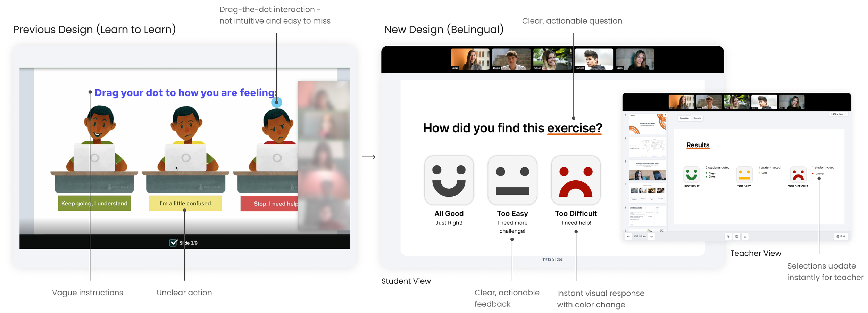Click 'Gabriel' name under Too Difficult votes
This screenshot has height=313, width=868.
819,174
